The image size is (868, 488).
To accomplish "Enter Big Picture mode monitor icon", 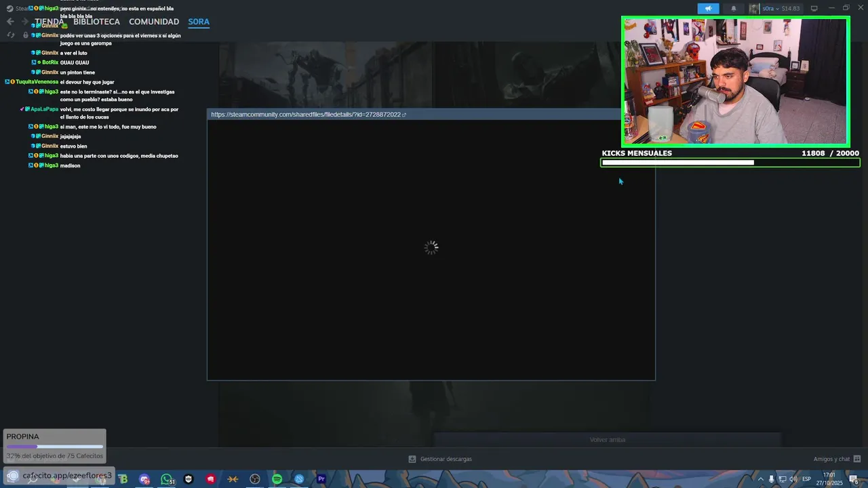I will pos(814,9).
